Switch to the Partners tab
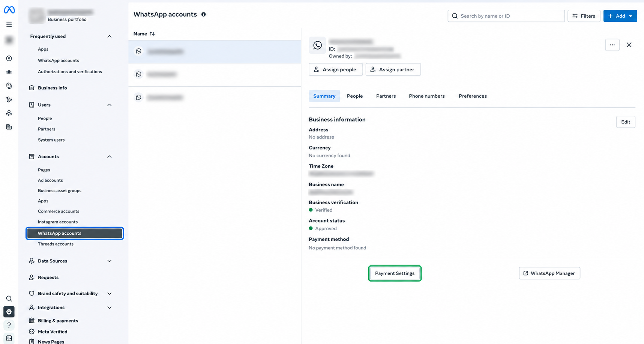 point(386,96)
